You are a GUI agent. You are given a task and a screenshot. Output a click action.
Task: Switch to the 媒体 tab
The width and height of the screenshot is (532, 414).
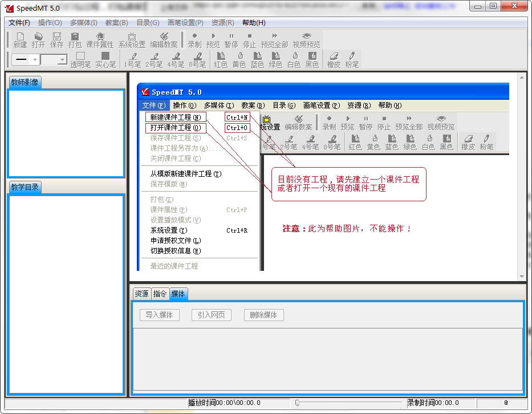178,294
